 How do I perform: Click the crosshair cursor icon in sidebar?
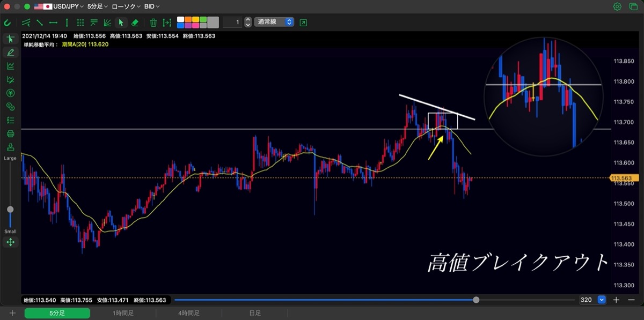(10, 39)
